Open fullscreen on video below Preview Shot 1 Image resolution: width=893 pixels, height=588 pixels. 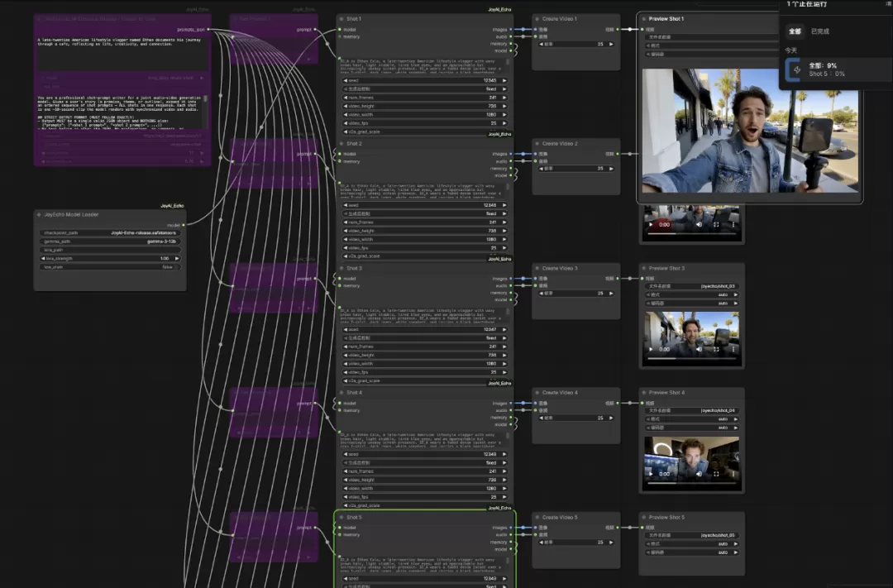pyautogui.click(x=716, y=224)
